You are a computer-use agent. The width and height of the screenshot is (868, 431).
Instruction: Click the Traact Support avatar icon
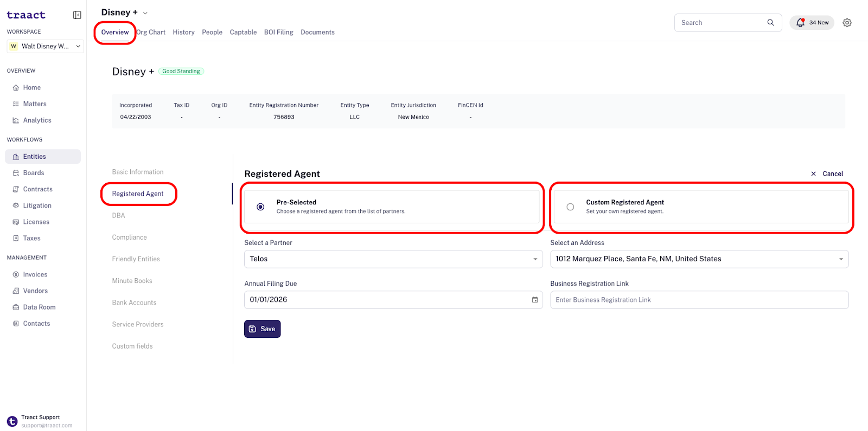pos(12,421)
